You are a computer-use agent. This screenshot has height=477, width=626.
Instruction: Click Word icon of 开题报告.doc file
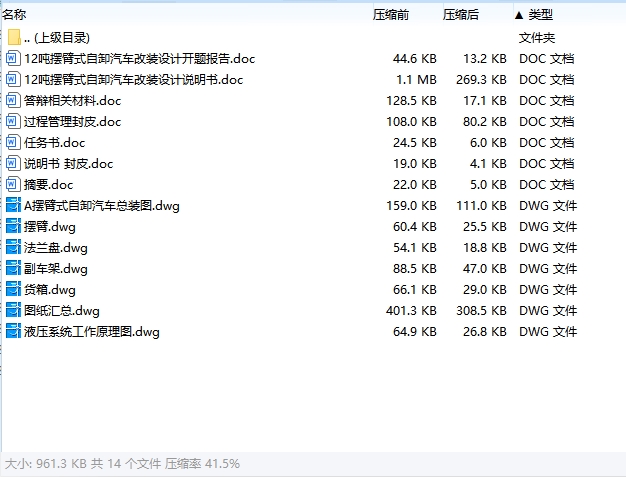pyautogui.click(x=13, y=59)
